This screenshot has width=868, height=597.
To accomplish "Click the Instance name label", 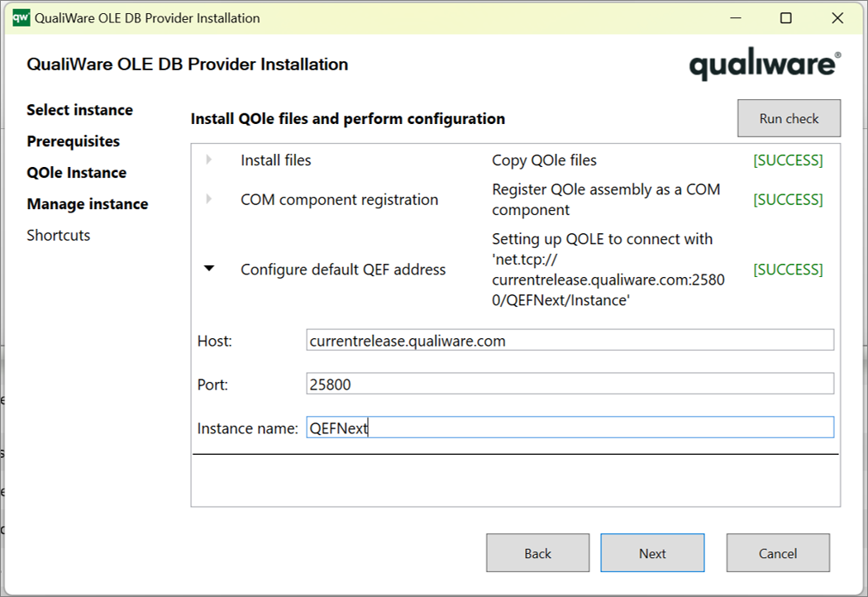I will tap(247, 428).
